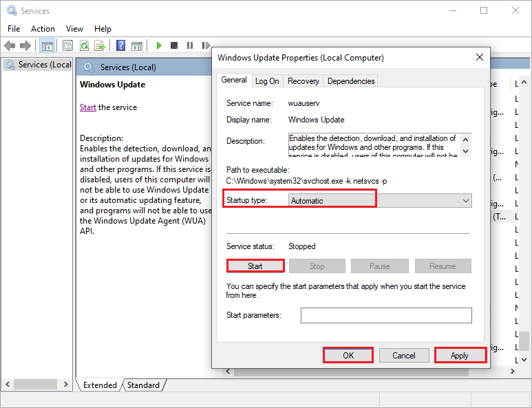
Task: Open the Startup type dropdown
Action: click(x=380, y=200)
